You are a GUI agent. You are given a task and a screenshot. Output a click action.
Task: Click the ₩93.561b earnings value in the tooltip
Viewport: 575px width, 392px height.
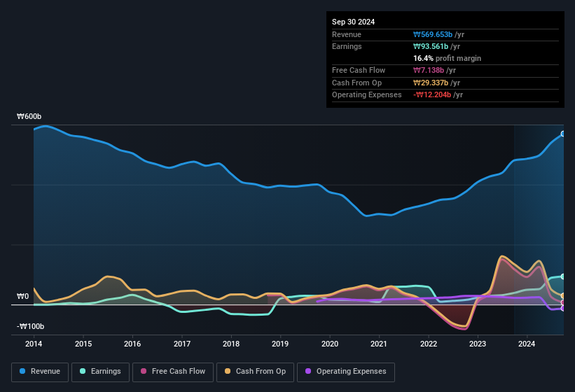431,46
